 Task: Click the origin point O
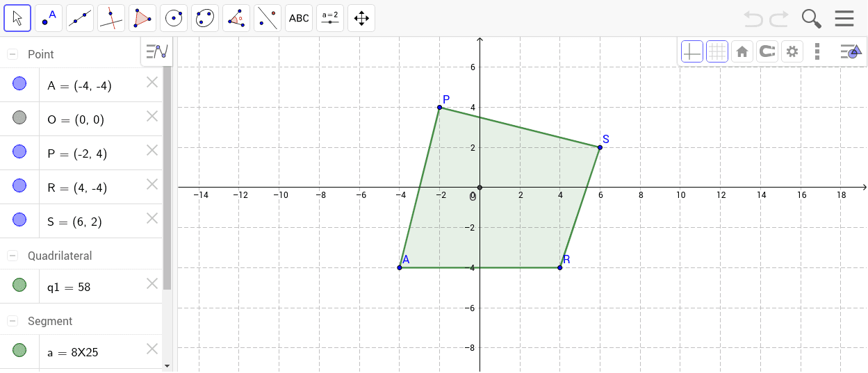[x=480, y=188]
